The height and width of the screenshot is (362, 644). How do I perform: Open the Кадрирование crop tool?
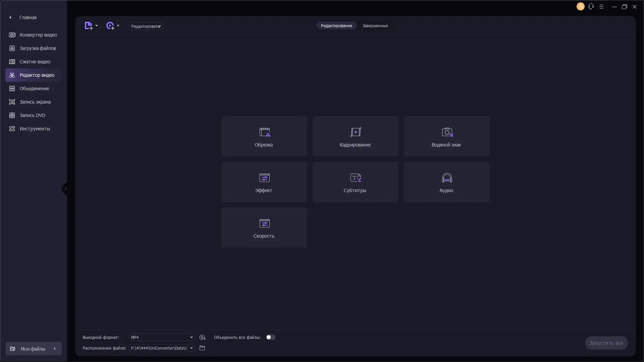pos(355,136)
